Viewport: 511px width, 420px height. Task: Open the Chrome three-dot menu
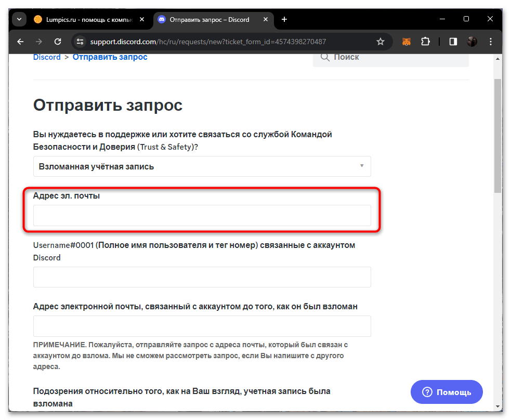coord(491,41)
